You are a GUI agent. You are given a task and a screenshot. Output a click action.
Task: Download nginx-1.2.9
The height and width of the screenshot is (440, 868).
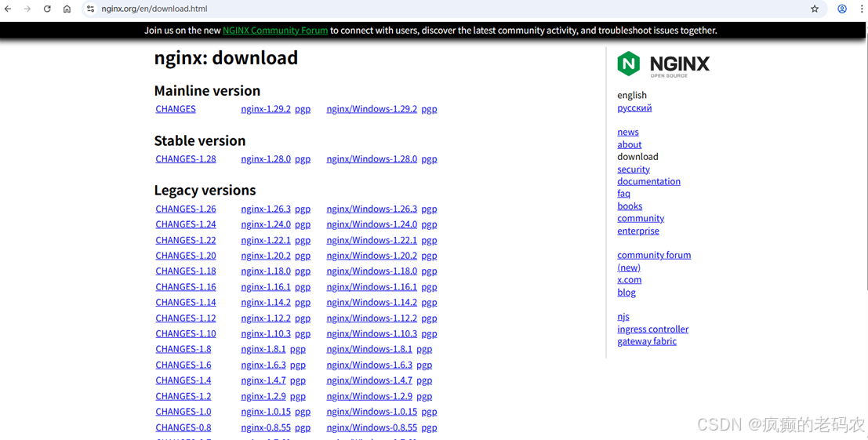point(263,396)
